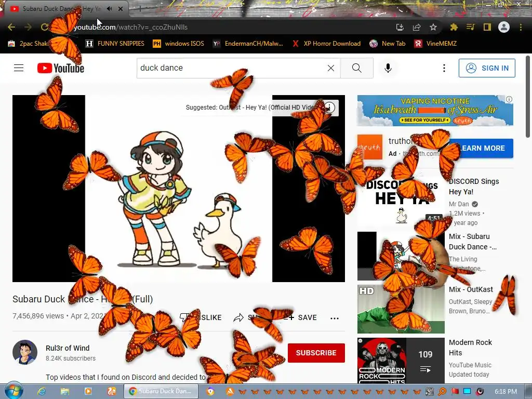Click the LEARN MORE ad button

click(x=481, y=148)
